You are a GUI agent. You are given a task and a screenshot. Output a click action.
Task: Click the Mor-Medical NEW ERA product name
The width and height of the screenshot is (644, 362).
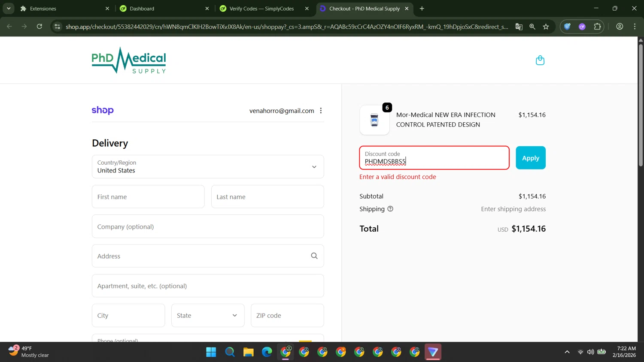click(x=446, y=120)
